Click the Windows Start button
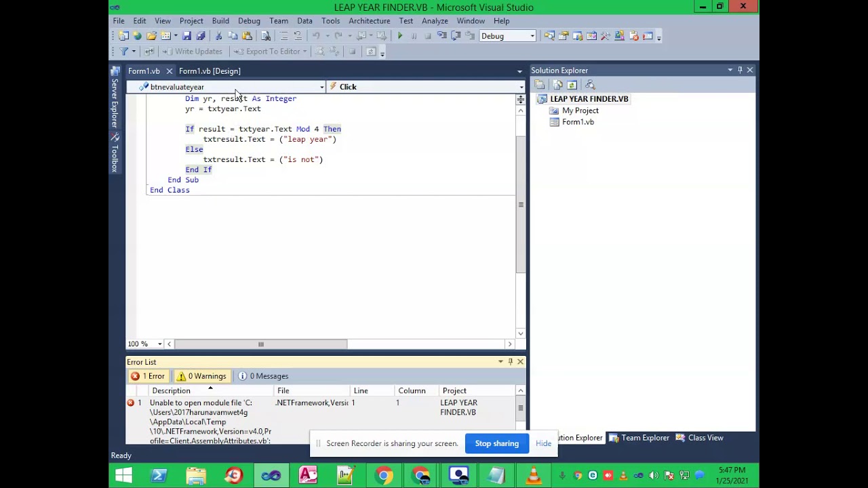This screenshot has width=868, height=488. 123,476
